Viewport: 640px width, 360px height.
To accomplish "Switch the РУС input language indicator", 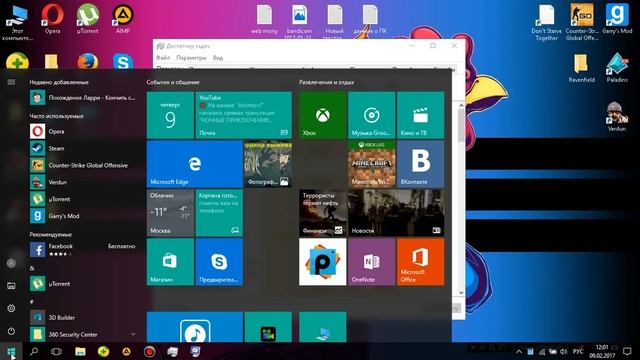I will pyautogui.click(x=578, y=351).
